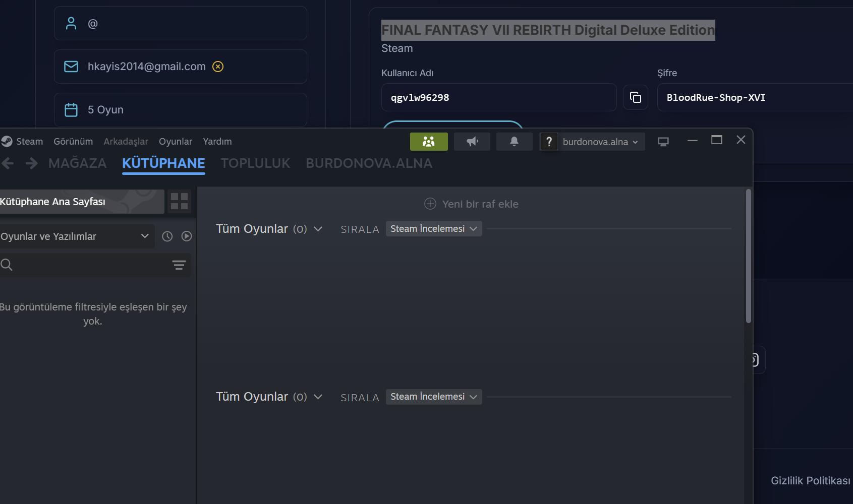Expand the first Tüm Oyunlar shelf chevron
This screenshot has width=853, height=504.
pyautogui.click(x=318, y=229)
